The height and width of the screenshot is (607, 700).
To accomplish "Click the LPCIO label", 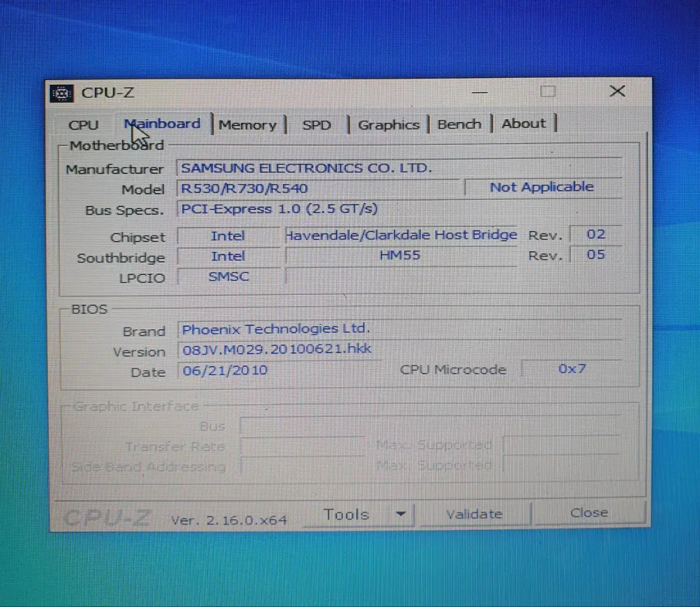I will [x=142, y=278].
